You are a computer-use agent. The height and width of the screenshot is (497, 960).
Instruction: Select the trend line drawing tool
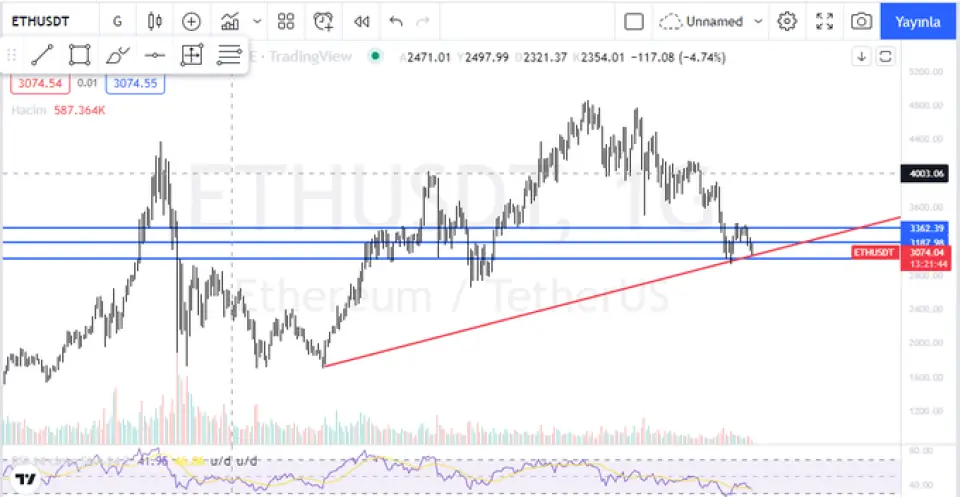pos(42,55)
